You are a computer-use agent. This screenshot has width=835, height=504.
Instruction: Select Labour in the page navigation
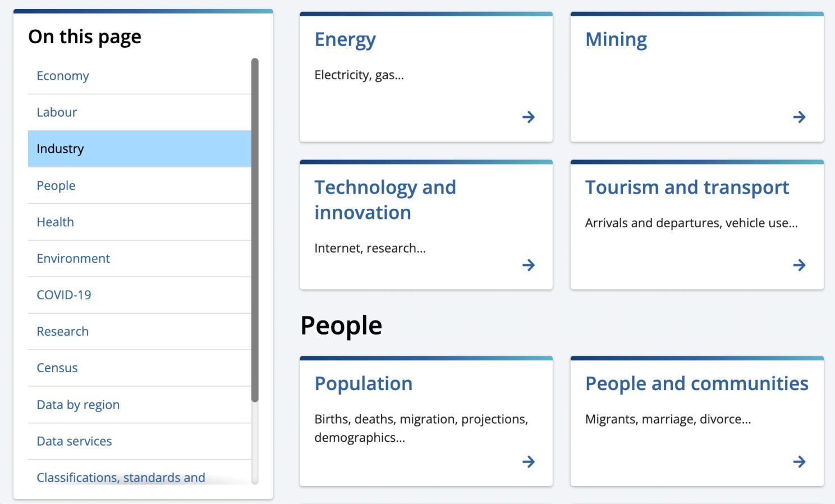click(57, 112)
